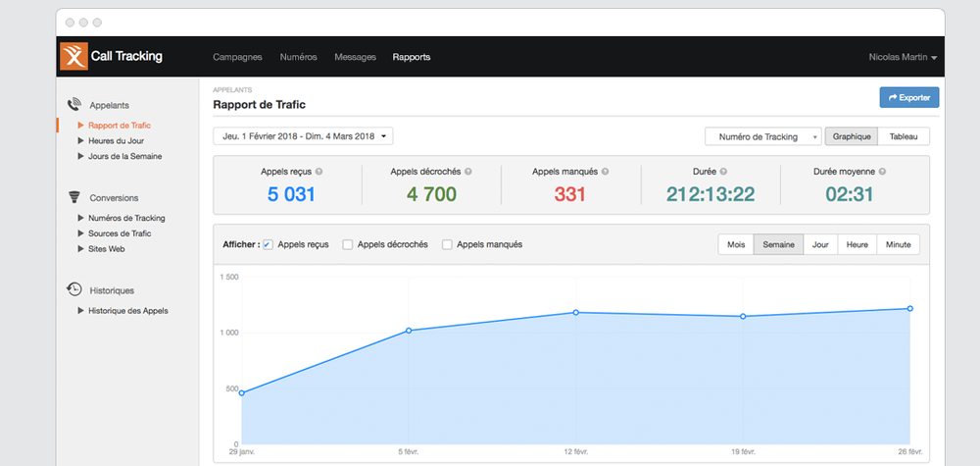Toggle the Appels reçus checkbox
Image resolution: width=980 pixels, height=466 pixels.
tap(268, 244)
